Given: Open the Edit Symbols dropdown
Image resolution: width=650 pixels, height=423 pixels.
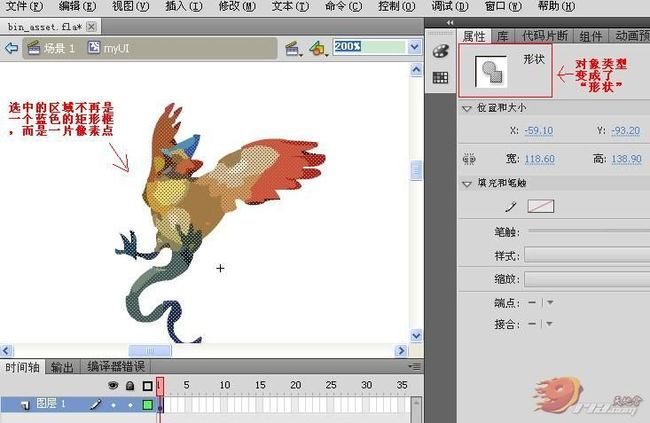Looking at the screenshot, I should [x=319, y=49].
